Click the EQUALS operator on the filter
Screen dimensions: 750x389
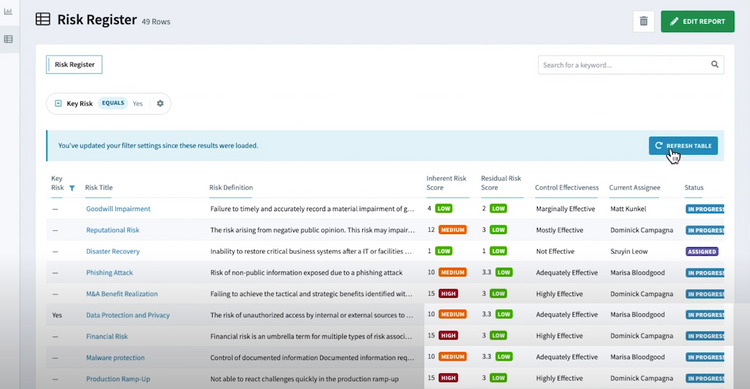click(113, 103)
